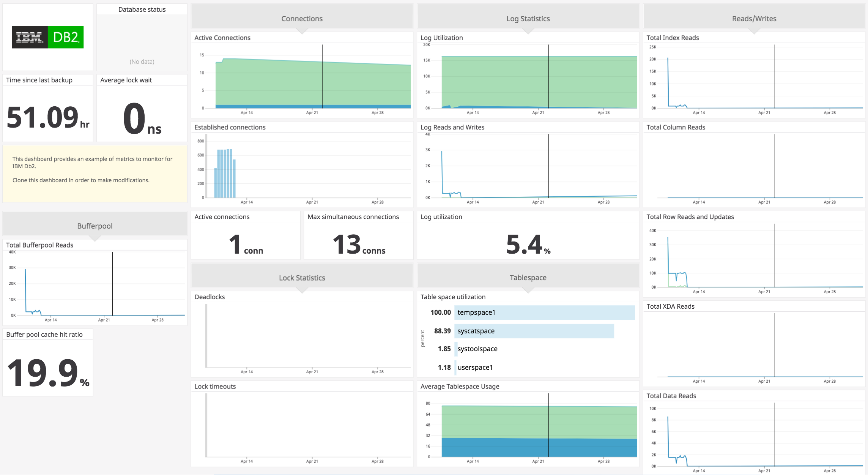Select the userspace1 row in top list
The image size is (868, 475).
[475, 368]
